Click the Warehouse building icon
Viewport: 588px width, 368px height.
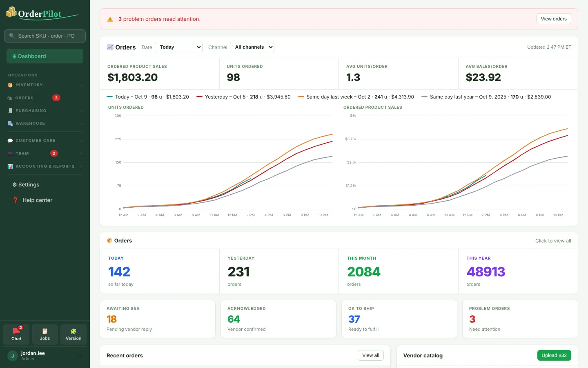[10, 123]
